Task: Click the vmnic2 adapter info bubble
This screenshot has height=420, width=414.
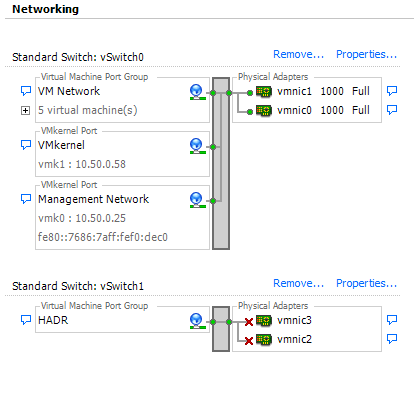Action: tap(392, 339)
